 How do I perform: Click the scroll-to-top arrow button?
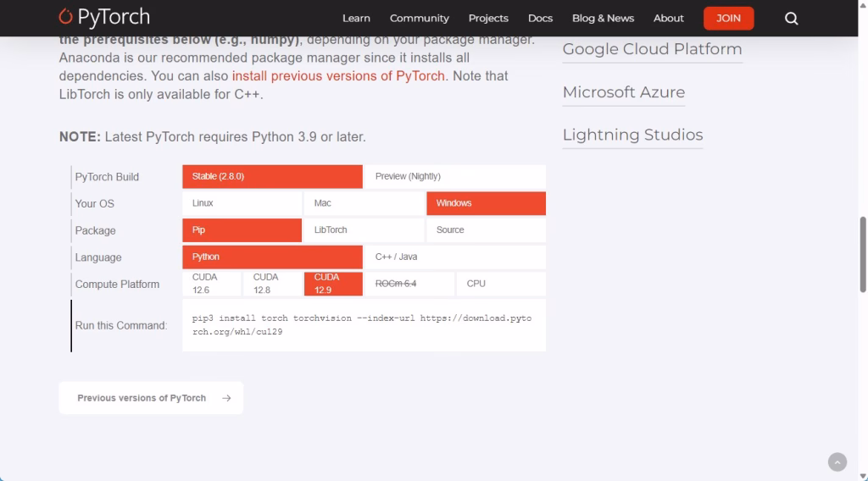(837, 462)
